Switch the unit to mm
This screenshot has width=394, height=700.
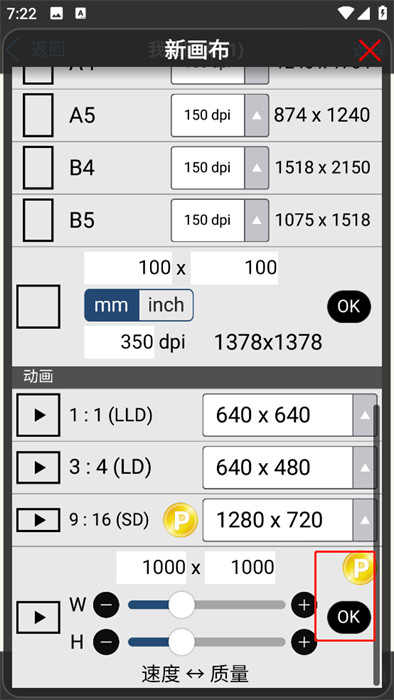[112, 305]
